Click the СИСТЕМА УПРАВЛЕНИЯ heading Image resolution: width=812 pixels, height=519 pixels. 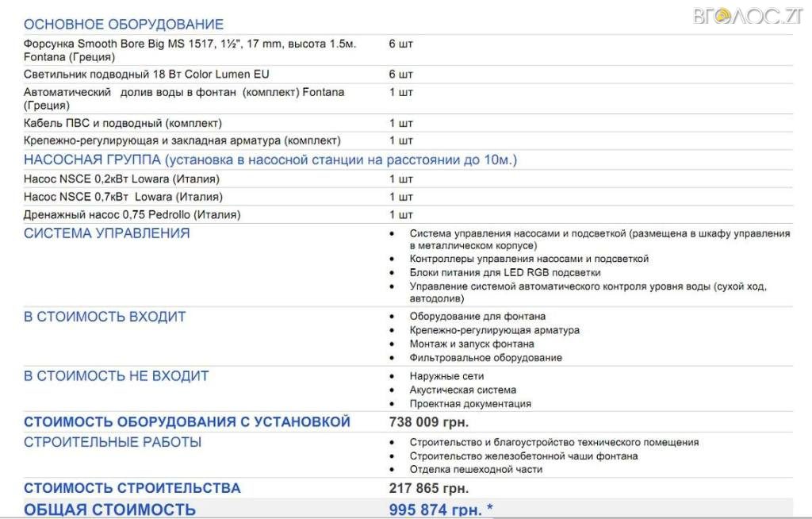[x=107, y=233]
